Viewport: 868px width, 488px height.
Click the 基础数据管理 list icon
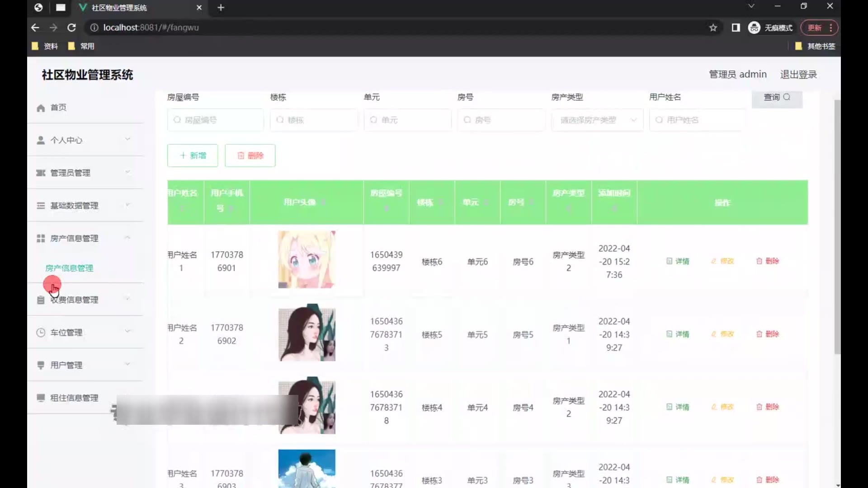click(x=41, y=206)
